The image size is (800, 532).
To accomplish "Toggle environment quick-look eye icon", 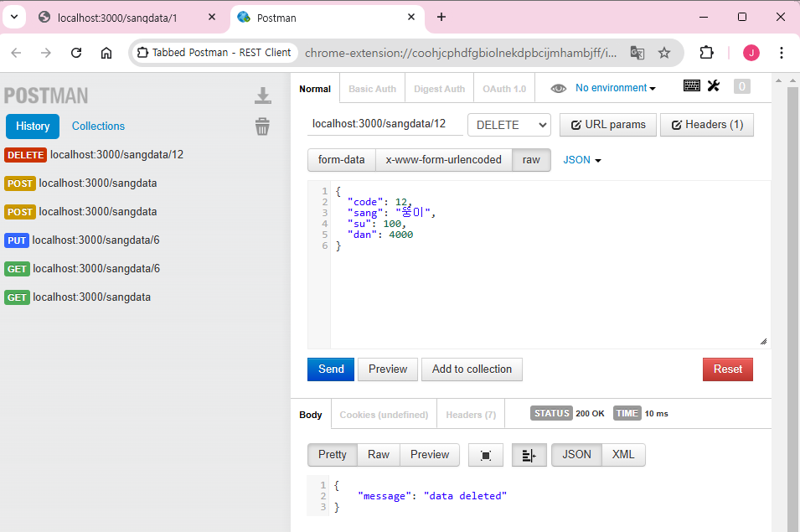I will (558, 88).
